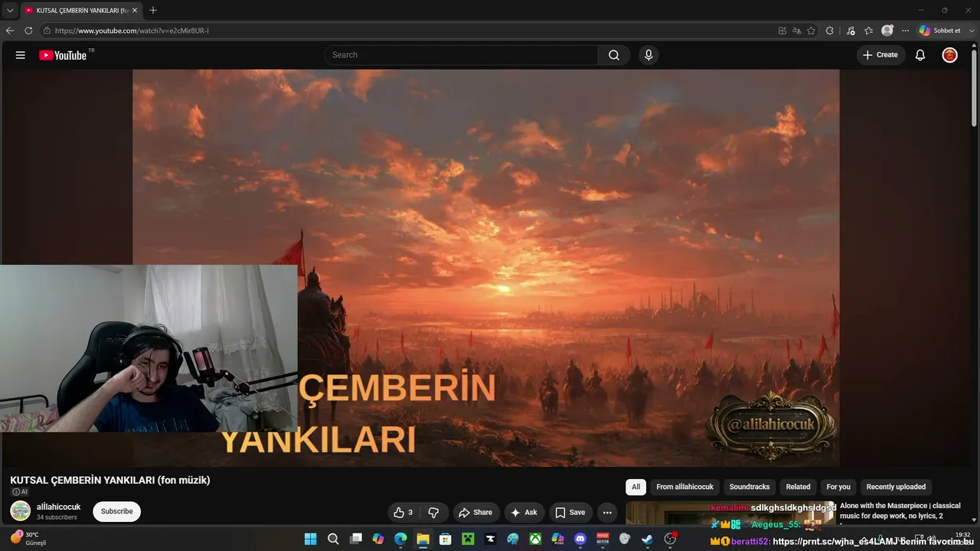This screenshot has height=551, width=980.
Task: Open the browser extensions puzzle icon
Action: pos(830,31)
